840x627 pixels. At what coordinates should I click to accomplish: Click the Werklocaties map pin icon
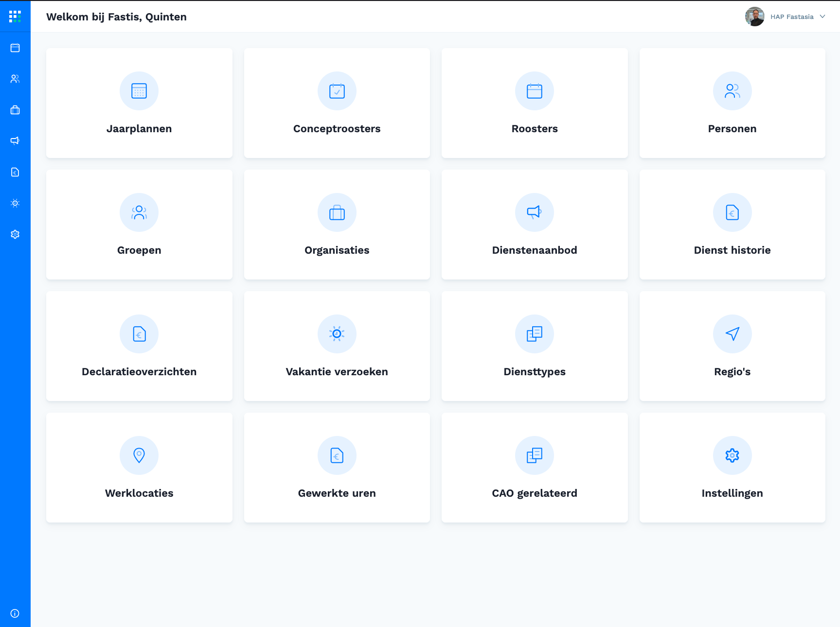139,455
